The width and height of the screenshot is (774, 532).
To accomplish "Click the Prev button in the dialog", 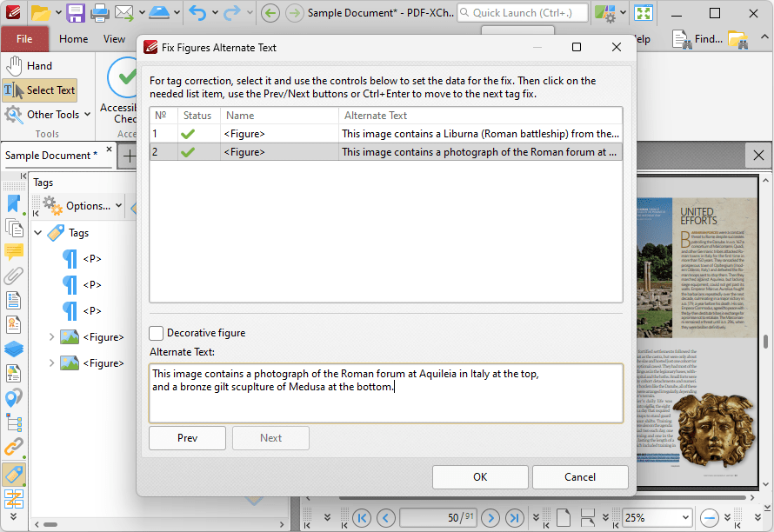I will [x=187, y=437].
